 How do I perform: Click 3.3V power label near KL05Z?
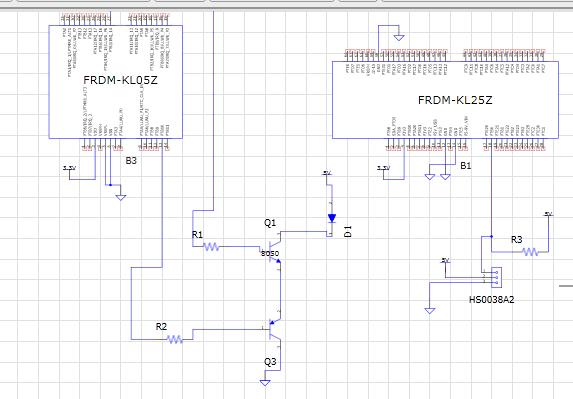[x=69, y=168]
